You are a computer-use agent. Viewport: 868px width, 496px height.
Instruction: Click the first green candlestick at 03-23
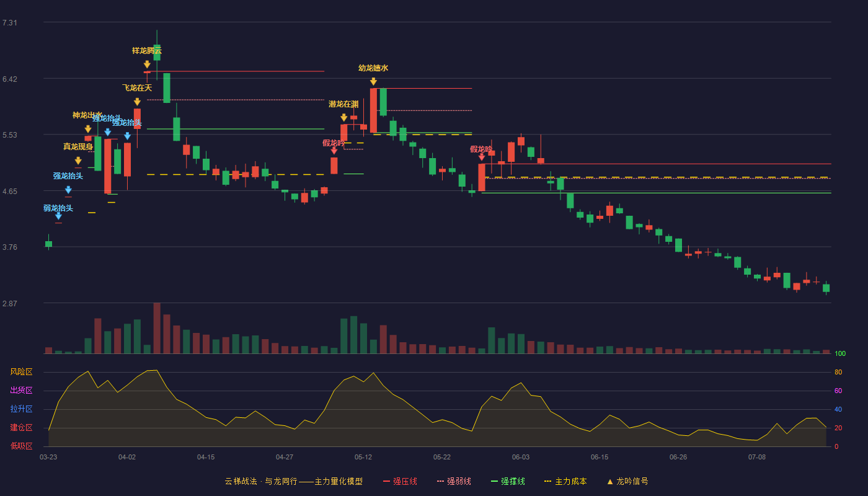tap(48, 244)
